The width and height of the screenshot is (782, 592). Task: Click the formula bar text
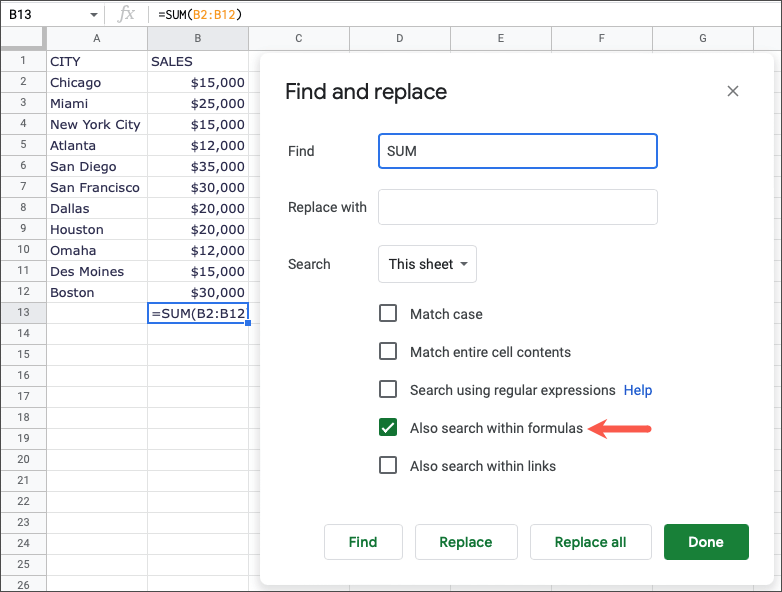click(x=200, y=15)
